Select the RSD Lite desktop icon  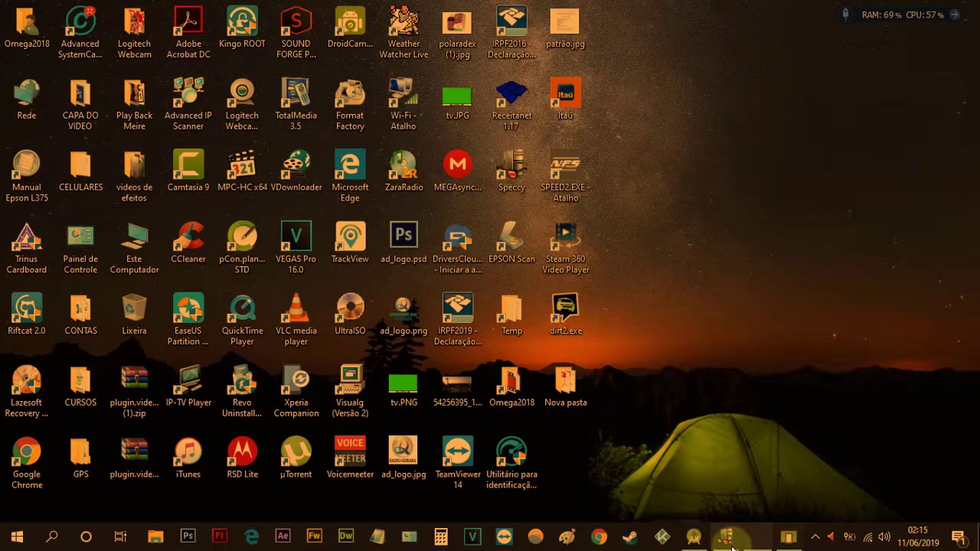242,458
